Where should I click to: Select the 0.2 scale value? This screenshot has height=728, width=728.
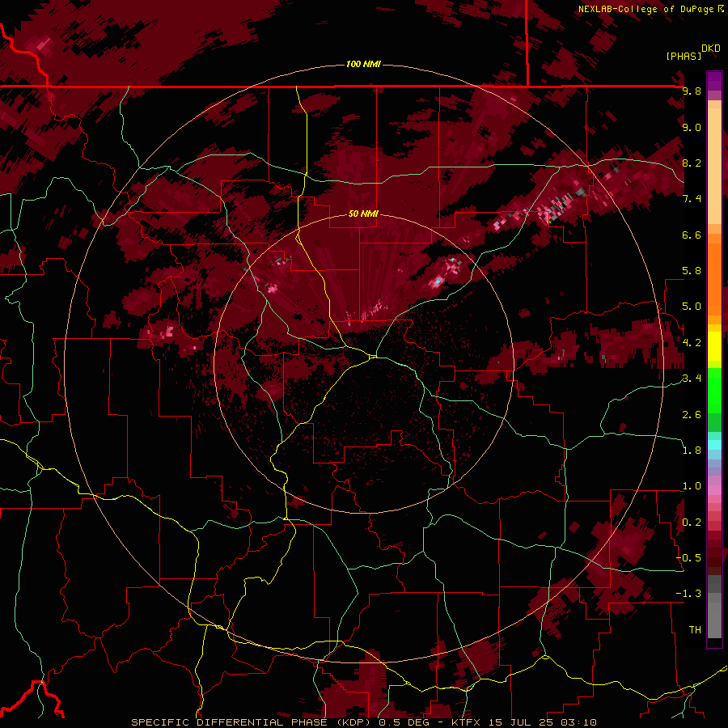[x=692, y=523]
